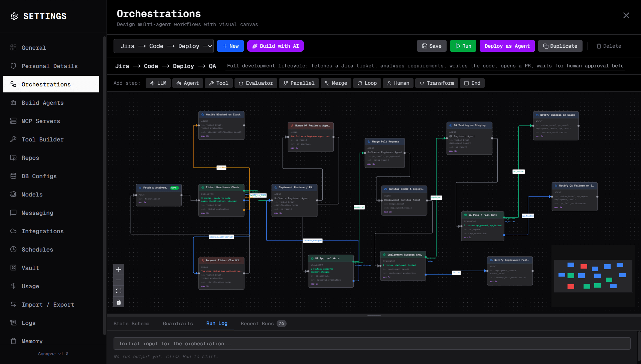This screenshot has height=364, width=641.
Task: Go to Build Agents section
Action: 51,102
